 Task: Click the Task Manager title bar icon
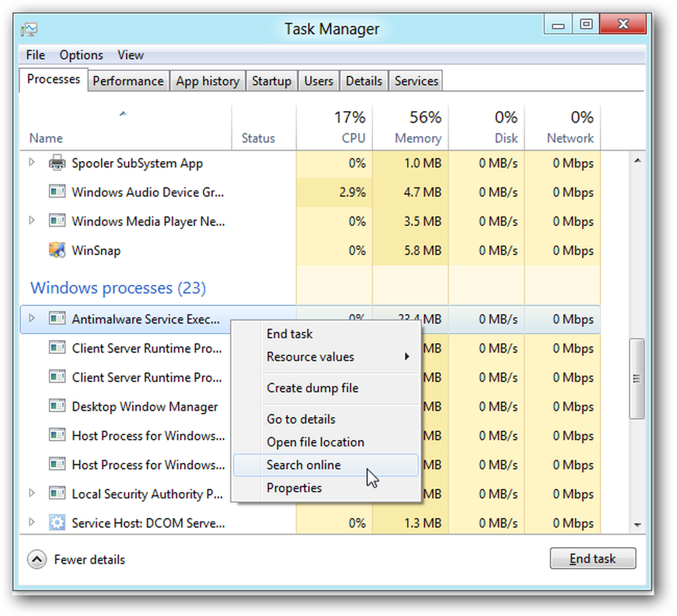click(29, 29)
